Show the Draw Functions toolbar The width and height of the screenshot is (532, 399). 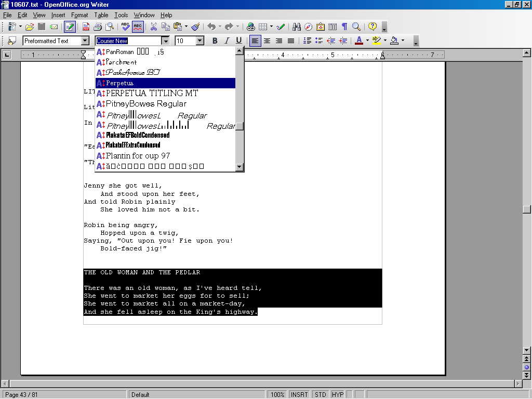tap(281, 26)
